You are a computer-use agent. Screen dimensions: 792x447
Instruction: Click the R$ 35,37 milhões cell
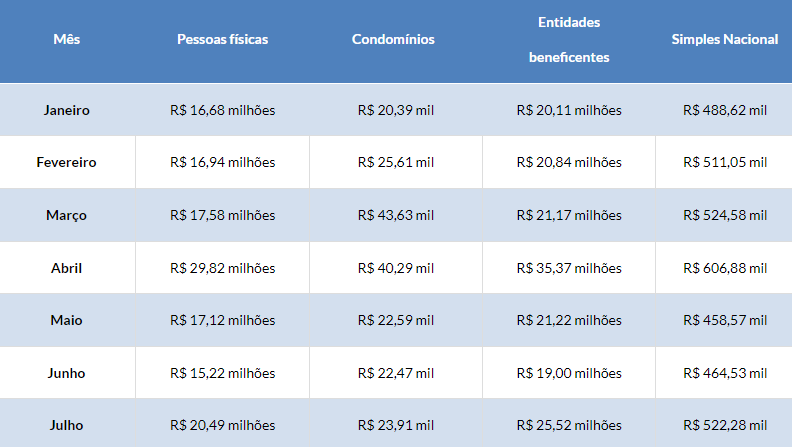coord(568,268)
